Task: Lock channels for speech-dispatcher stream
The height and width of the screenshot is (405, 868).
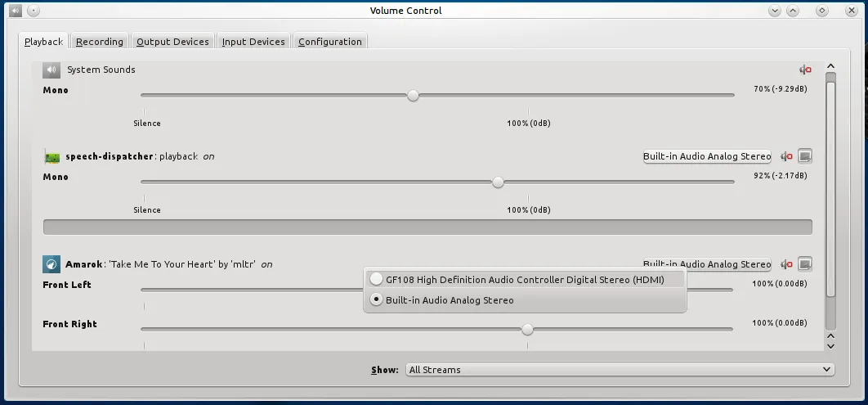Action: coord(805,157)
